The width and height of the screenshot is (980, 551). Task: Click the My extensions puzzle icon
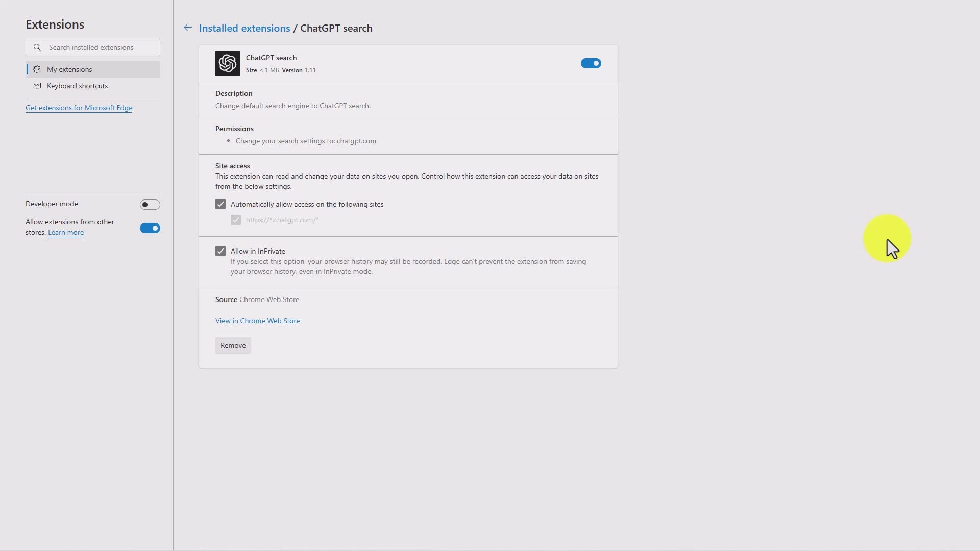pyautogui.click(x=37, y=69)
